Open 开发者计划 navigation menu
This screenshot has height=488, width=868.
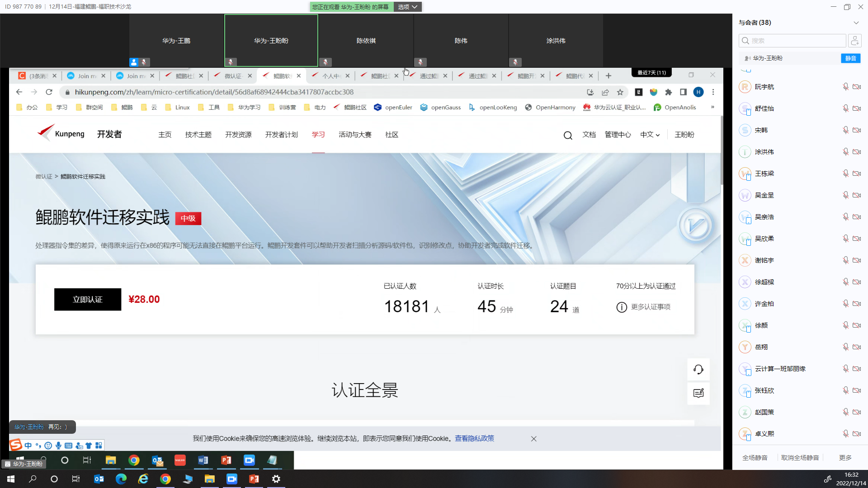pyautogui.click(x=281, y=135)
